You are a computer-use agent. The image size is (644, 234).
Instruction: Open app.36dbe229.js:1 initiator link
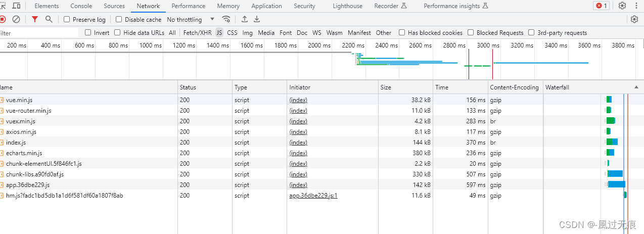tap(313, 196)
